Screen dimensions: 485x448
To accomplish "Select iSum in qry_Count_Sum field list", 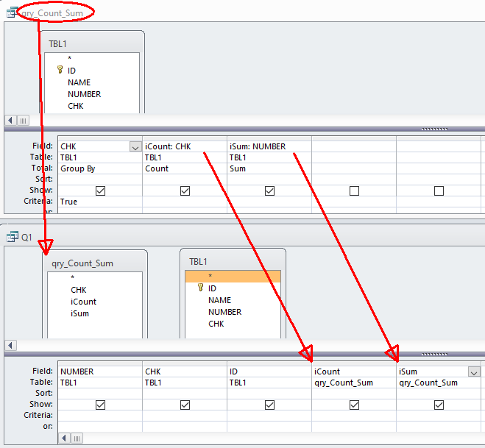I will coord(95,313).
